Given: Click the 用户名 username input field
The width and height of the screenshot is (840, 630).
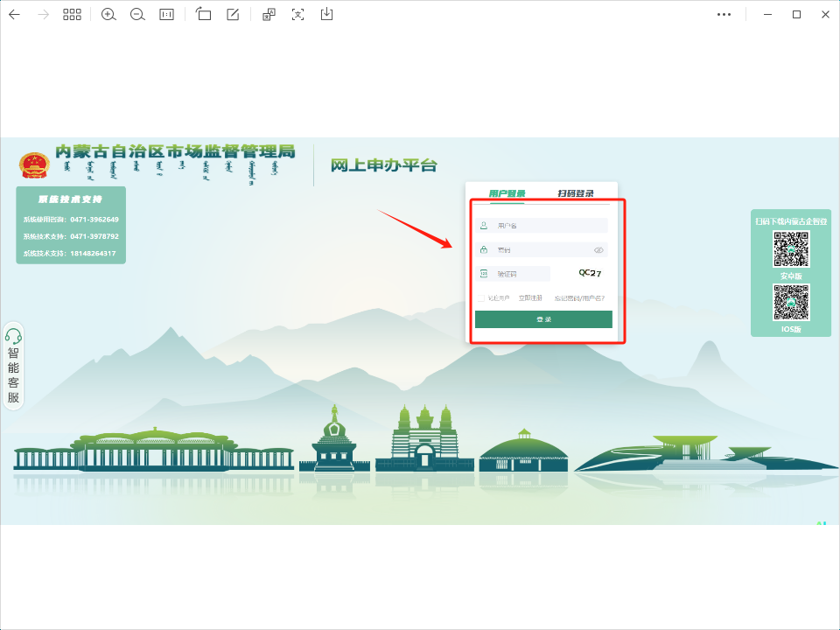Looking at the screenshot, I should pyautogui.click(x=547, y=226).
